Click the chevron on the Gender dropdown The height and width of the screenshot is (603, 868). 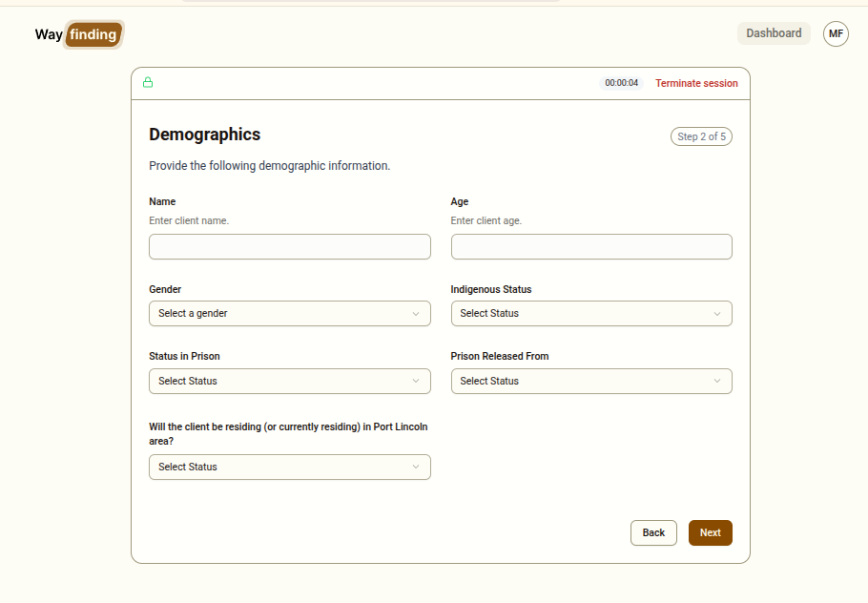[x=417, y=313]
